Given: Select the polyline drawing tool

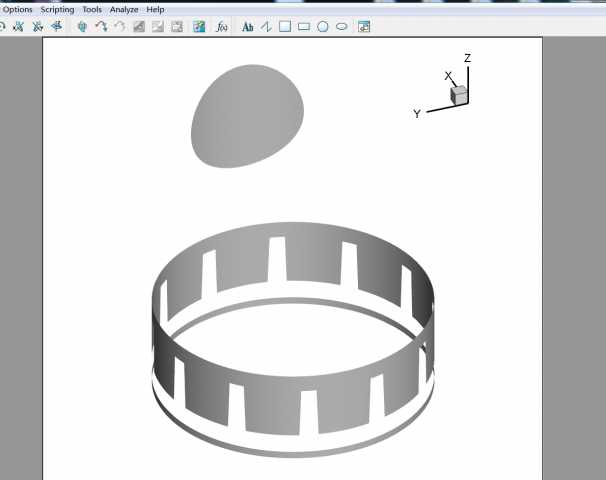Looking at the screenshot, I should click(x=266, y=27).
